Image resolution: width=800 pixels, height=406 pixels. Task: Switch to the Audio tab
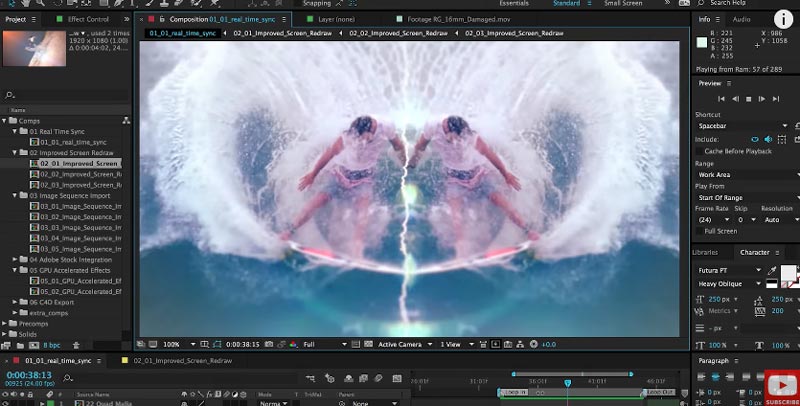click(741, 19)
